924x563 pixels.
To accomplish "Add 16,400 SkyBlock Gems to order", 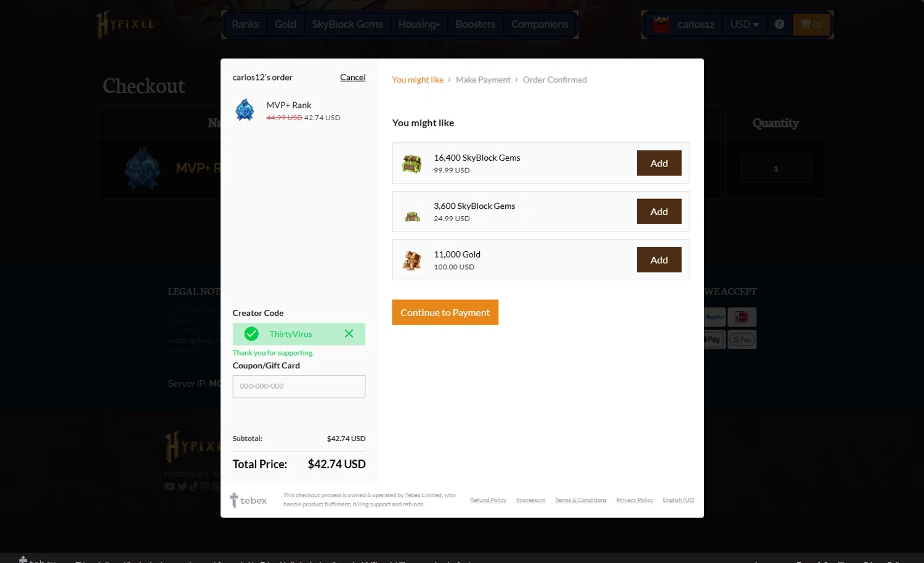I will (x=659, y=163).
